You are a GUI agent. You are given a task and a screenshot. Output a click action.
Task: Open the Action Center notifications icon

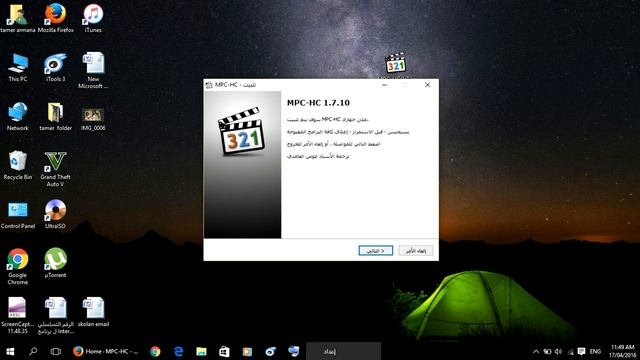(x=582, y=351)
